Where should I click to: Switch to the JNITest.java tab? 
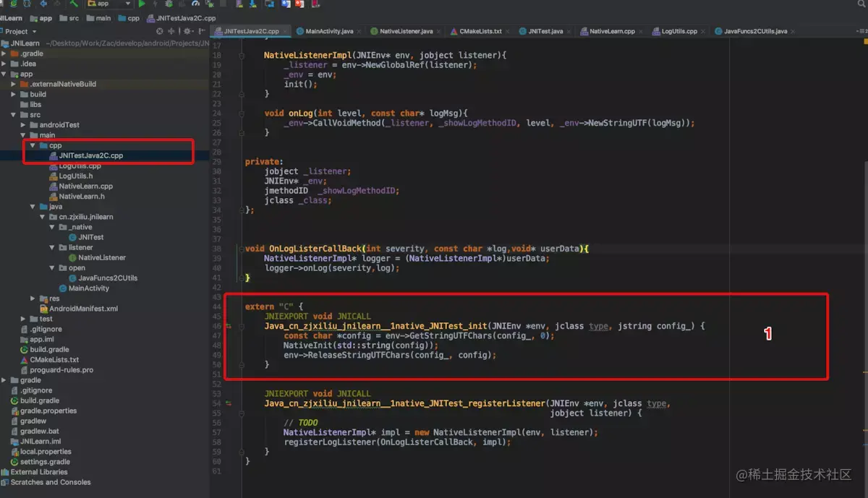click(x=545, y=31)
